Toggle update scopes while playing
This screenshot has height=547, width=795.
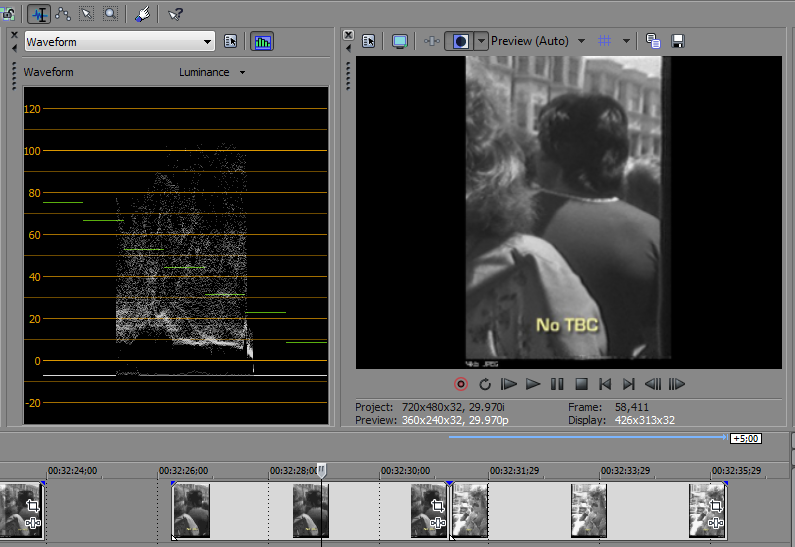262,41
